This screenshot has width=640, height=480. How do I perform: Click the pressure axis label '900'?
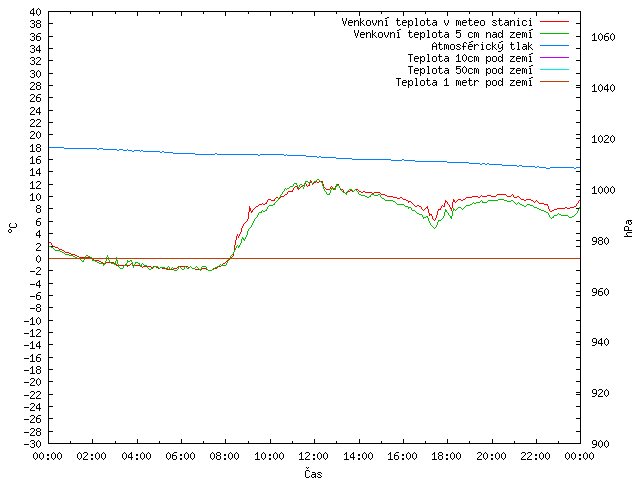(600, 444)
